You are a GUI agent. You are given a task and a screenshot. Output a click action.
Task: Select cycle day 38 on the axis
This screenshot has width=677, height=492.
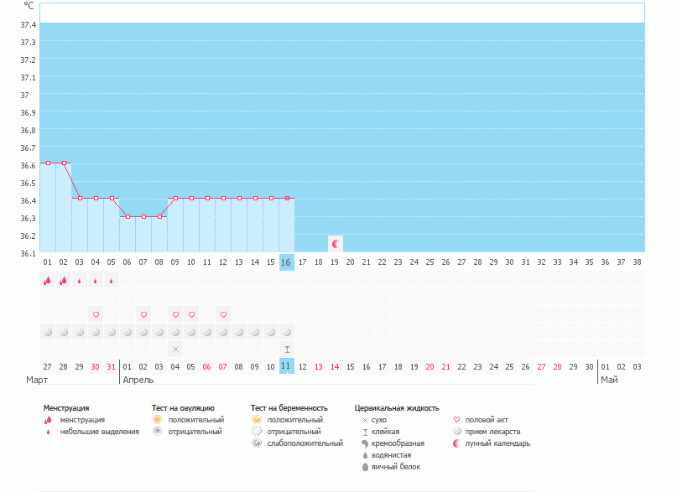(x=637, y=262)
